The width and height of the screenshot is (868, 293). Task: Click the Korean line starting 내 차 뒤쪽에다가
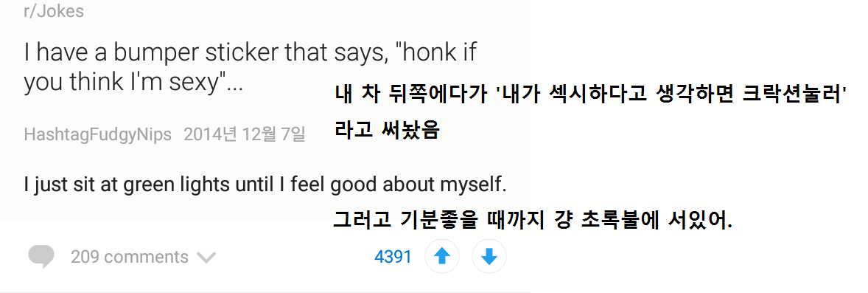[x=592, y=95]
